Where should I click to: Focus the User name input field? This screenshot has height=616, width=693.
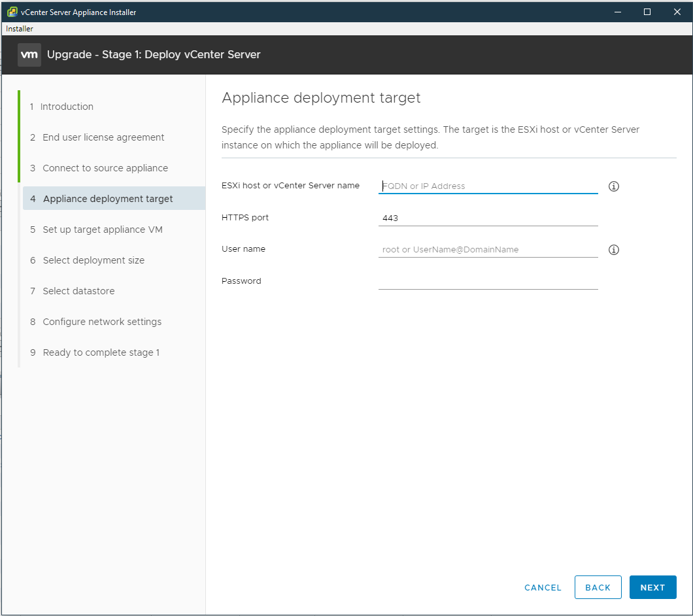tap(488, 249)
